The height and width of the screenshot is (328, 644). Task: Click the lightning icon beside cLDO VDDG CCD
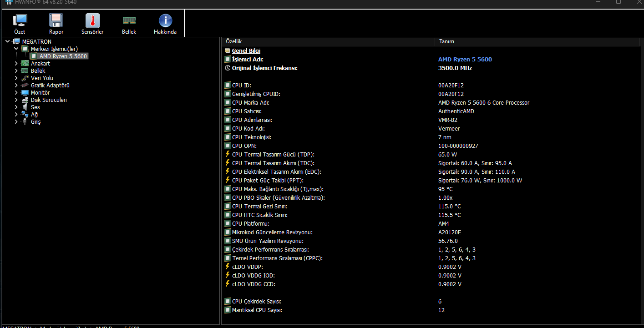point(228,284)
